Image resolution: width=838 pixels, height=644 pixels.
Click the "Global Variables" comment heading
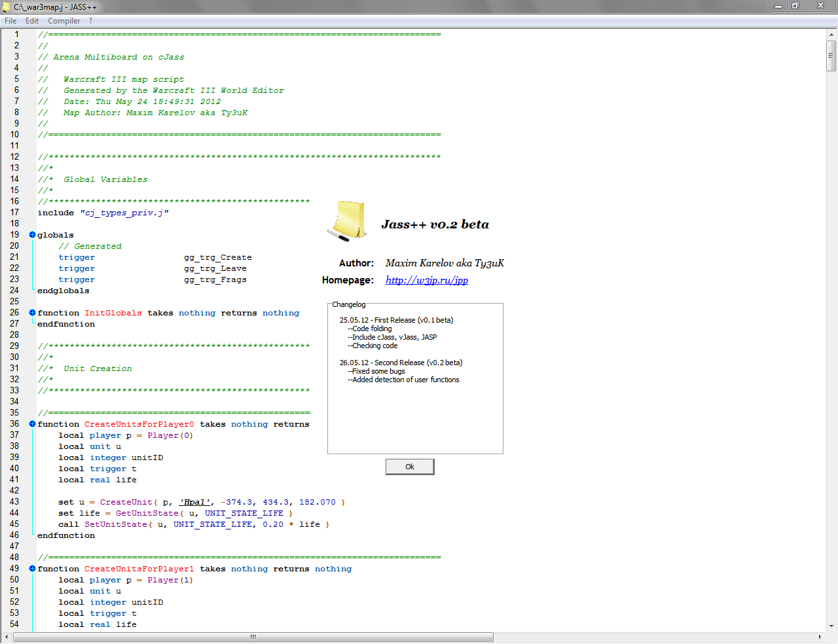[105, 179]
